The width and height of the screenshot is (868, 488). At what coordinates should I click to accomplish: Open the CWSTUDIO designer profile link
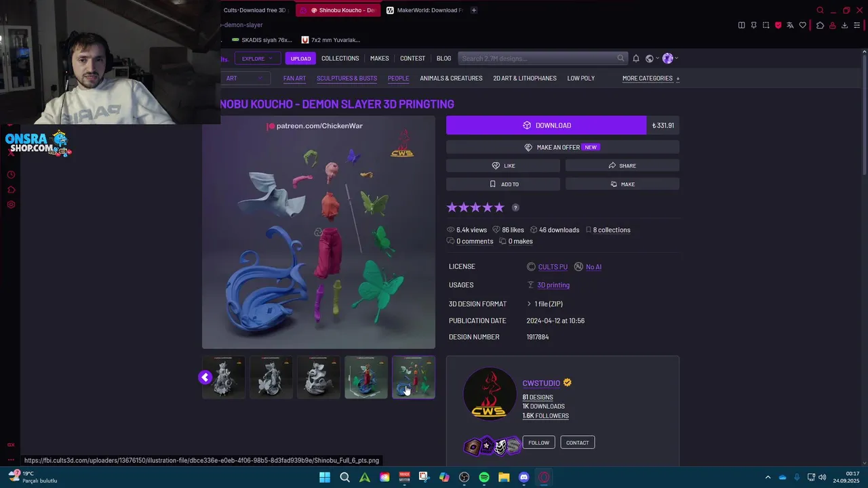(x=541, y=383)
